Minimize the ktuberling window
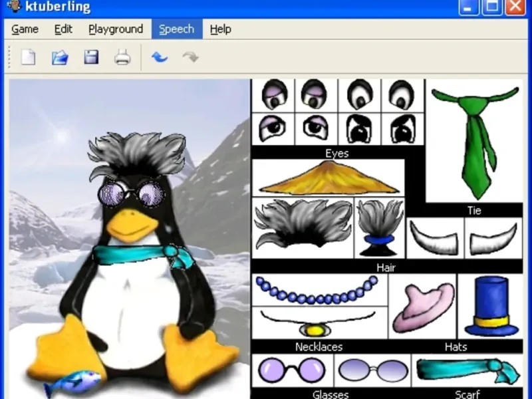532x399 pixels. 469,6
